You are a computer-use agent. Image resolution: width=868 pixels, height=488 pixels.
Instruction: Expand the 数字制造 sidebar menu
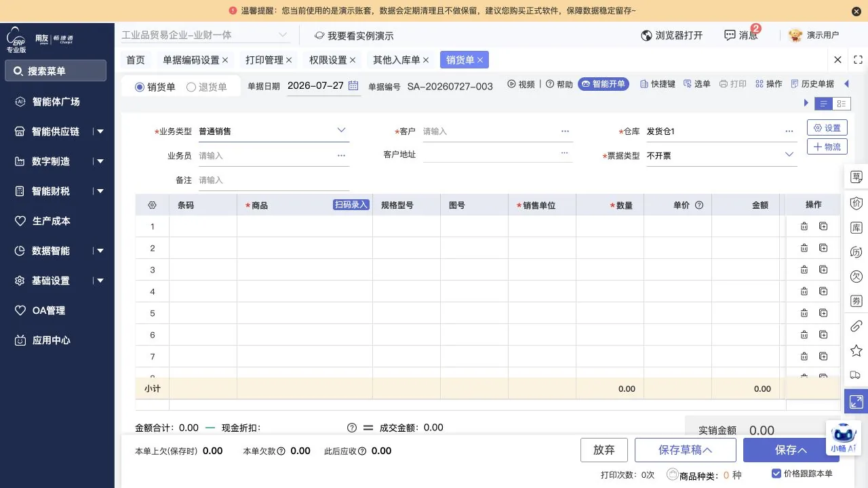pos(100,161)
